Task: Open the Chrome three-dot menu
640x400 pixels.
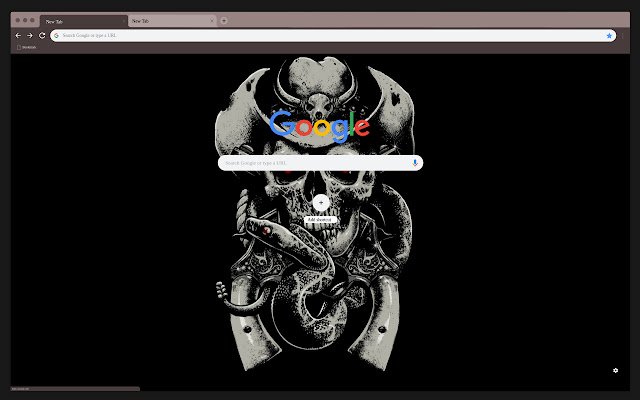Action: (623, 36)
